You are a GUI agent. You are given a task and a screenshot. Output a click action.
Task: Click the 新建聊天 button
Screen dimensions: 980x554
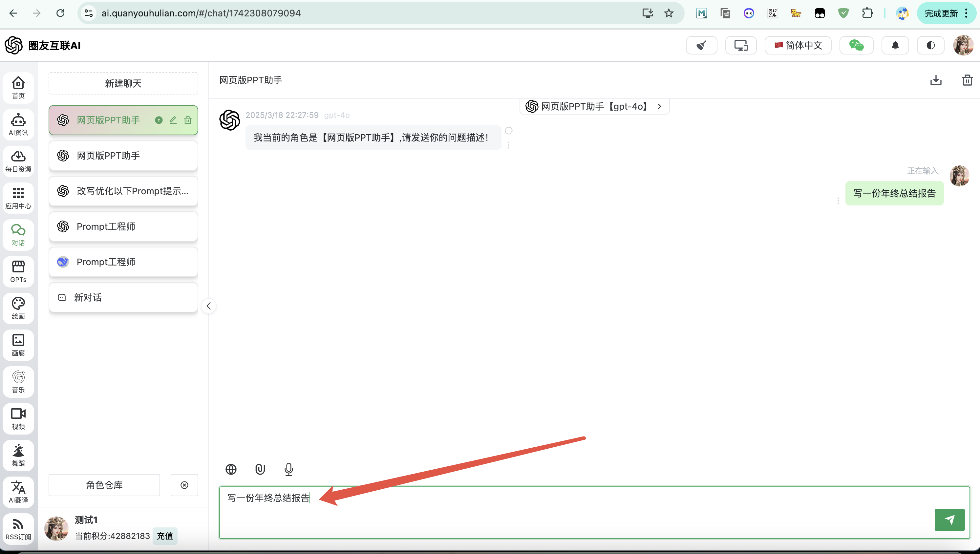pos(123,83)
